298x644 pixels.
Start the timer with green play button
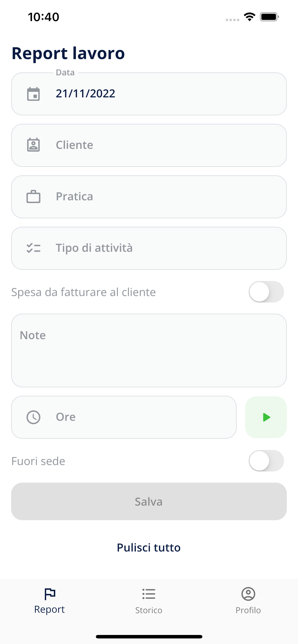click(266, 417)
